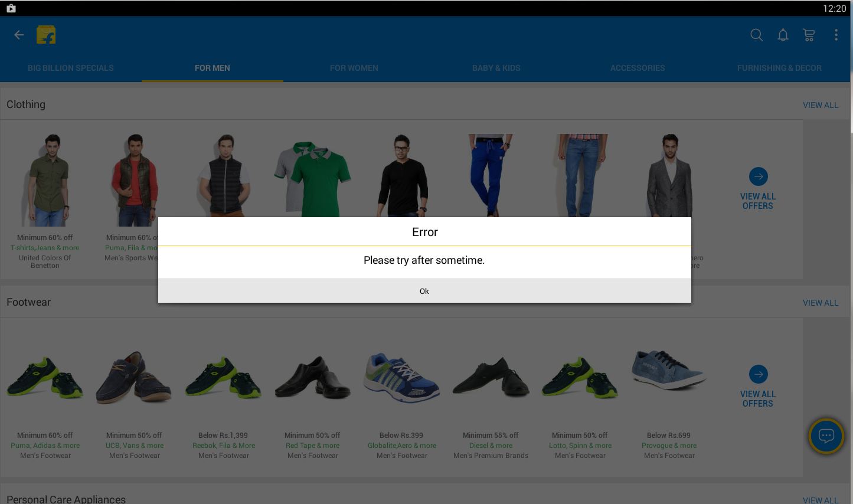The image size is (853, 504).
Task: Click Puma, Adidas & more link
Action: tap(45, 446)
